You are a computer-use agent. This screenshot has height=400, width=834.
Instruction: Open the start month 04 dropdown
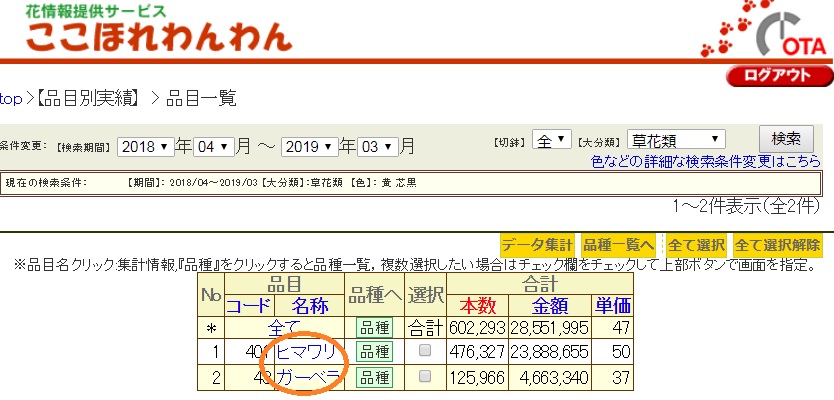[x=213, y=146]
